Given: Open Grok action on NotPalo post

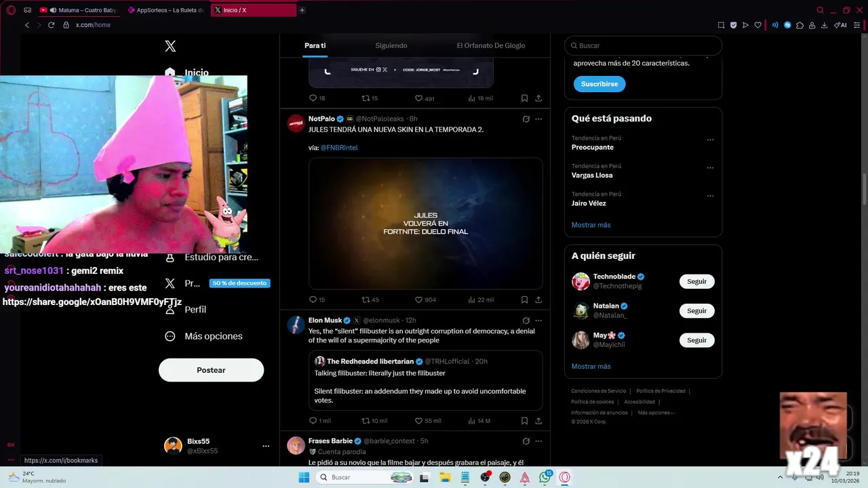Looking at the screenshot, I should (x=526, y=119).
